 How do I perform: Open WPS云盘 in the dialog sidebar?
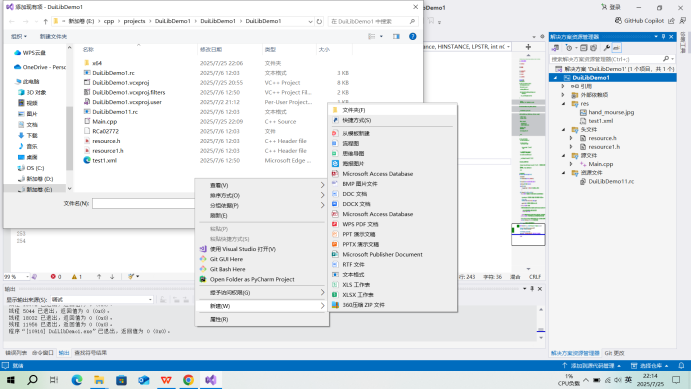point(30,53)
